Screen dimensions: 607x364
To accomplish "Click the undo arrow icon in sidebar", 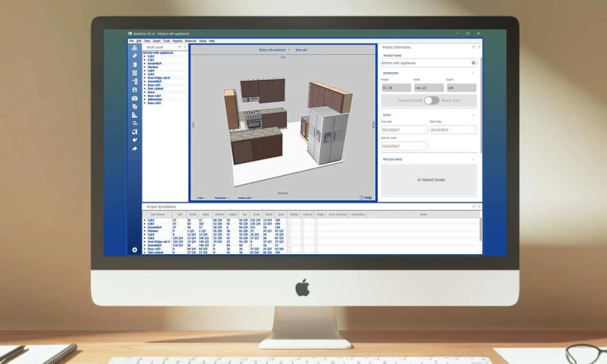I will pos(134,140).
